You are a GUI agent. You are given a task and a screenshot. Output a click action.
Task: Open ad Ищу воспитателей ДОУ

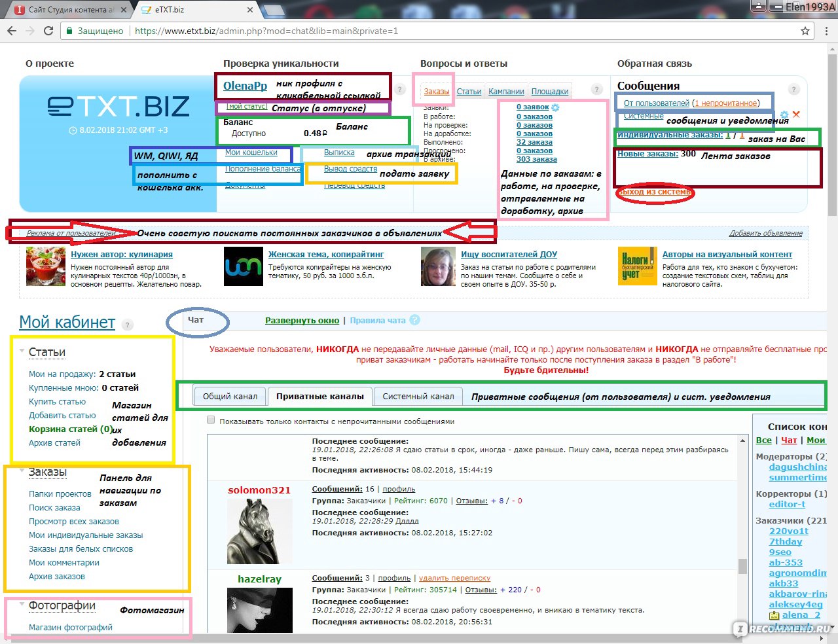pos(509,254)
